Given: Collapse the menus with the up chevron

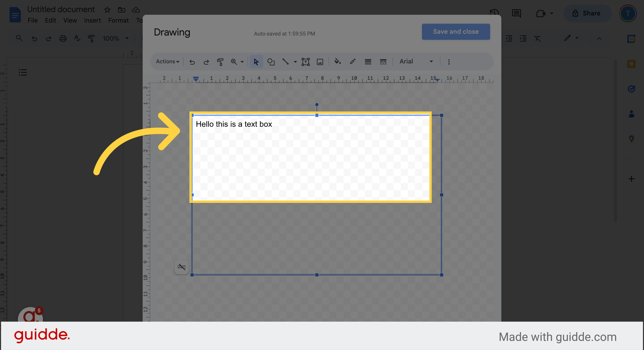Looking at the screenshot, I should pyautogui.click(x=599, y=38).
